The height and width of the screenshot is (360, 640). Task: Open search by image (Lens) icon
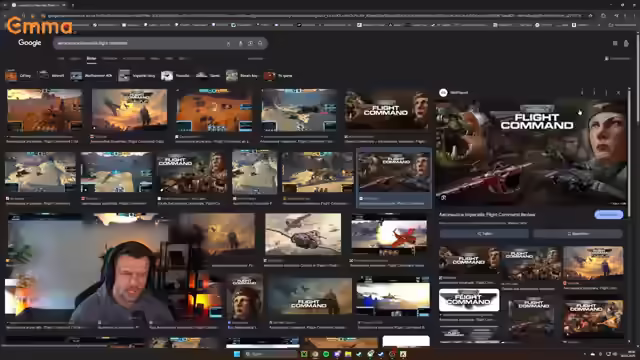tap(250, 43)
